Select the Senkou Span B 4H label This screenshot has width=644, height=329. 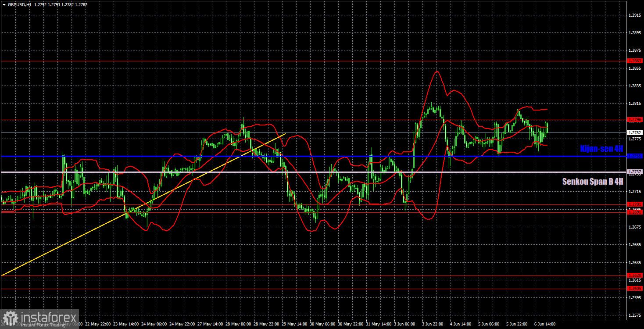[593, 181]
